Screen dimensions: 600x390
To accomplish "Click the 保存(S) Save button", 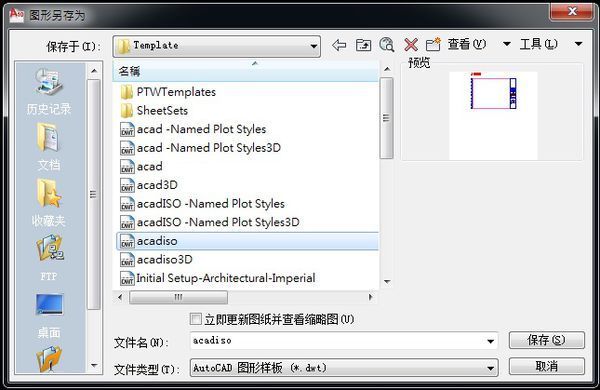I will pyautogui.click(x=546, y=340).
